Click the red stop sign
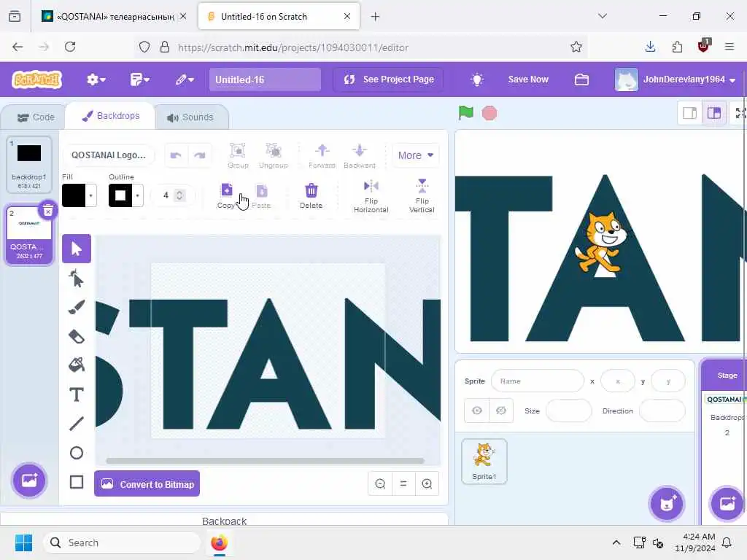Image resolution: width=747 pixels, height=560 pixels. [489, 113]
